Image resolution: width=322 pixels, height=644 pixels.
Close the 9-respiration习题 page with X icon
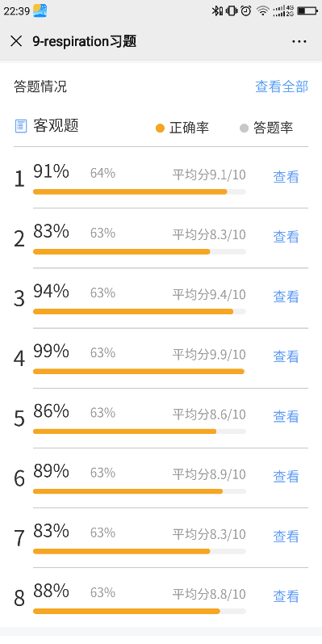tap(16, 41)
